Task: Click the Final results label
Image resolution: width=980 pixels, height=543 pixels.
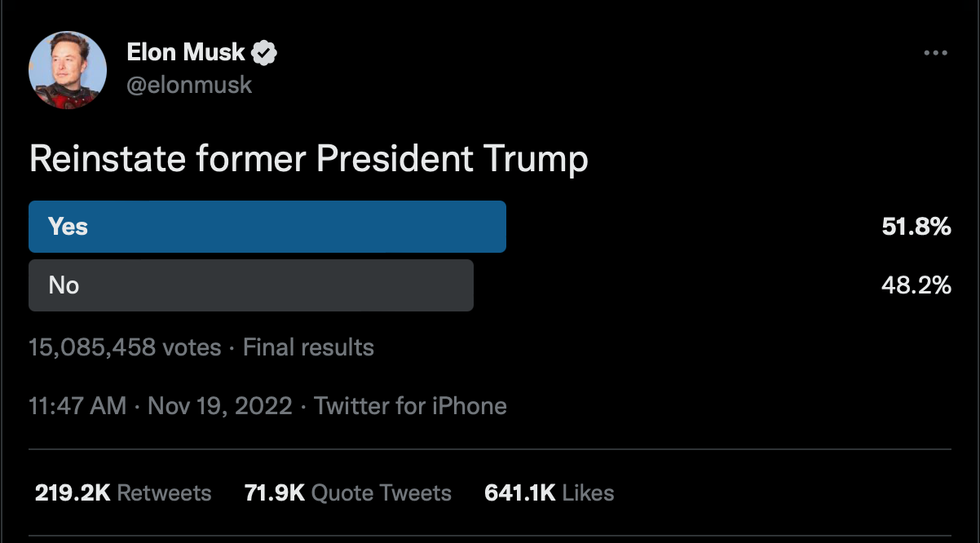Action: tap(308, 347)
